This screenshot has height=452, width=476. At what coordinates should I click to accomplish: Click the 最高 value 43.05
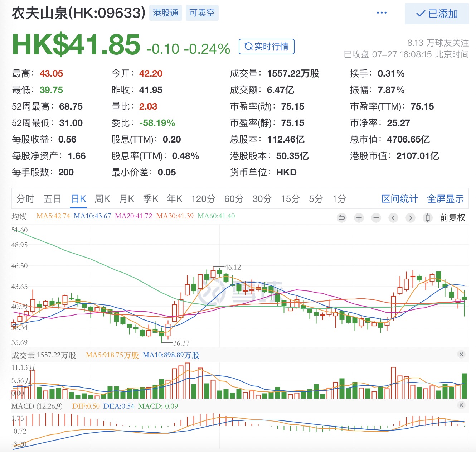(51, 74)
